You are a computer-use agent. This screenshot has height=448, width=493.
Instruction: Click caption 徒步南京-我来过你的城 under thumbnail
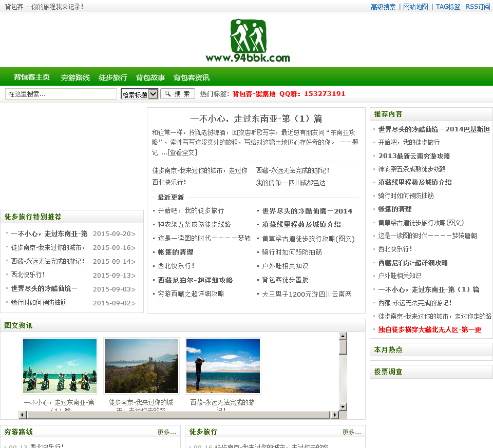coord(141,402)
